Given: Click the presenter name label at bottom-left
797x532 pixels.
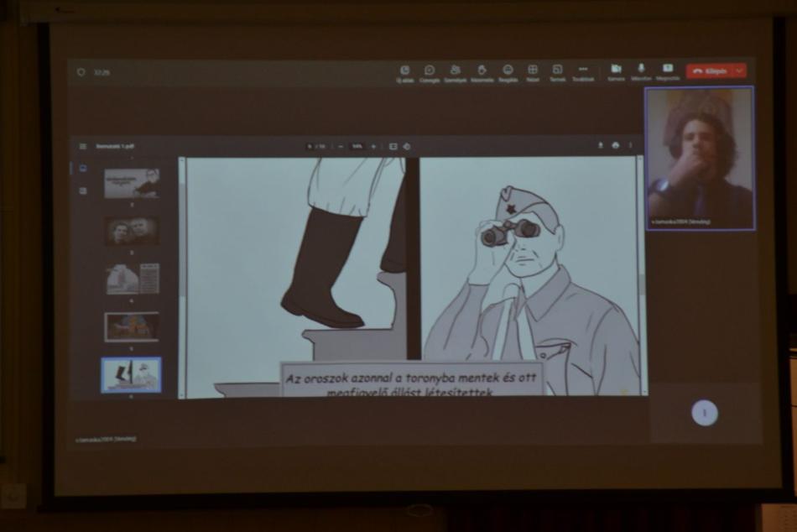Looking at the screenshot, I should pos(107,438).
